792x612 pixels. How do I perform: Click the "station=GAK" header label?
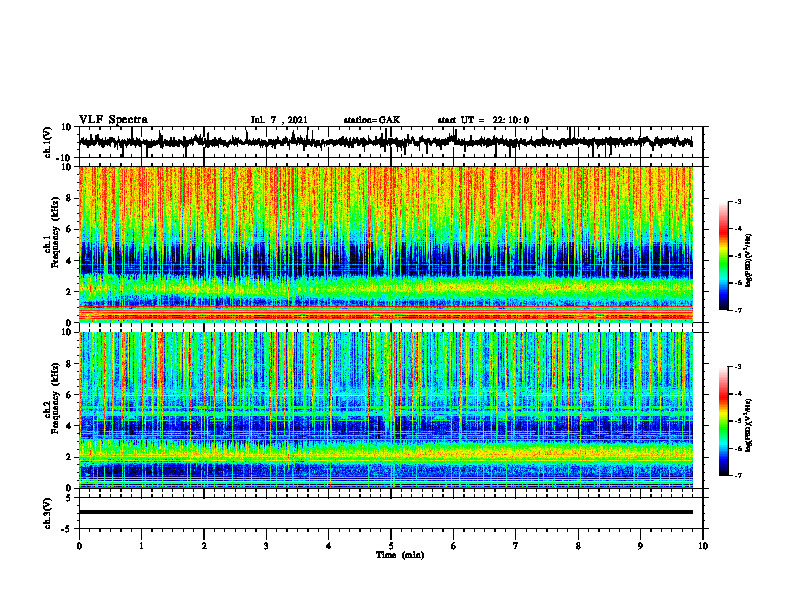[x=372, y=120]
